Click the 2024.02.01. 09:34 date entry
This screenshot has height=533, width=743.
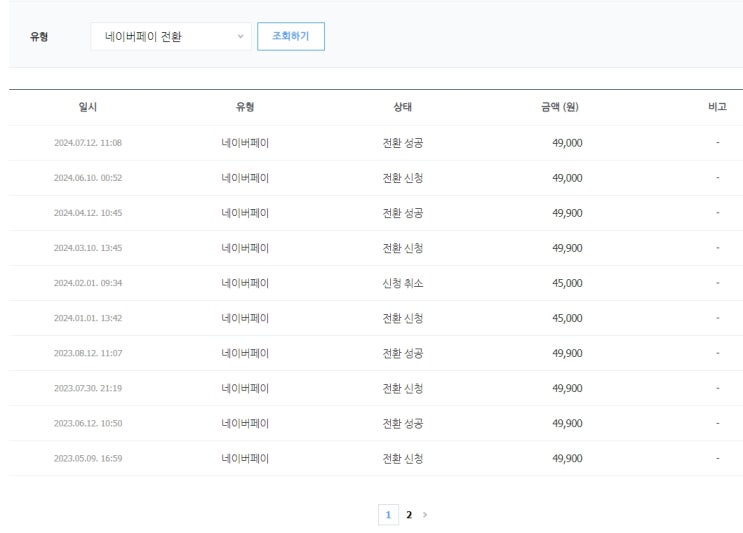click(x=88, y=283)
